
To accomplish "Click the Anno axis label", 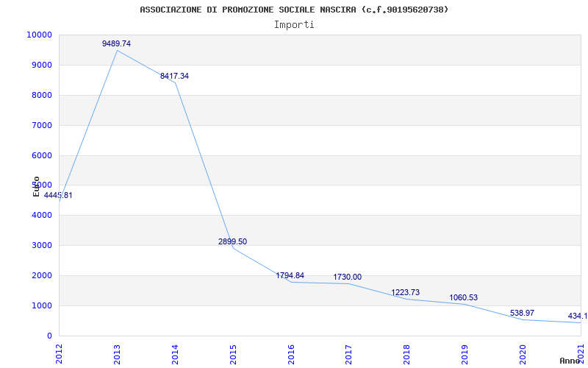I will point(570,361).
